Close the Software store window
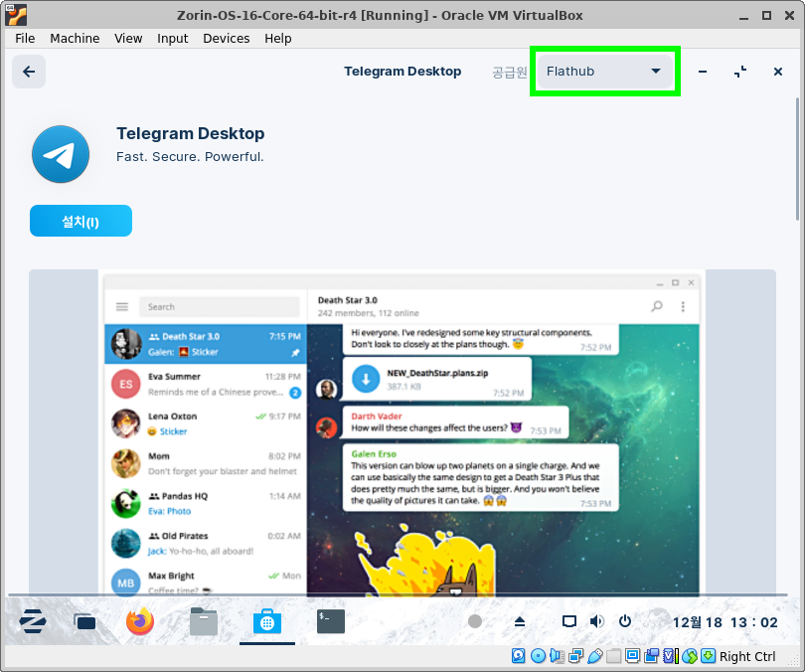 (778, 72)
